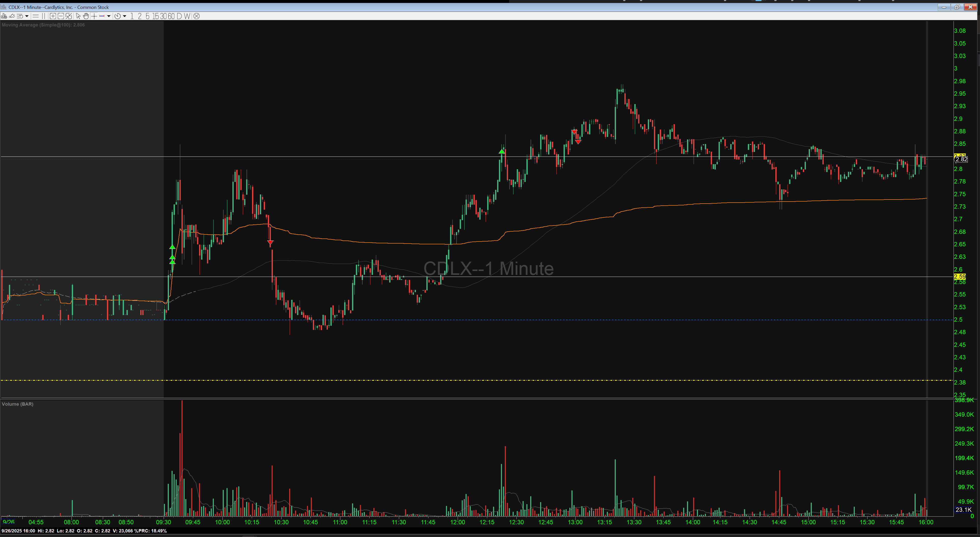The image size is (980, 537).
Task: Expand dropdown beside the clock timer icon
Action: point(124,16)
